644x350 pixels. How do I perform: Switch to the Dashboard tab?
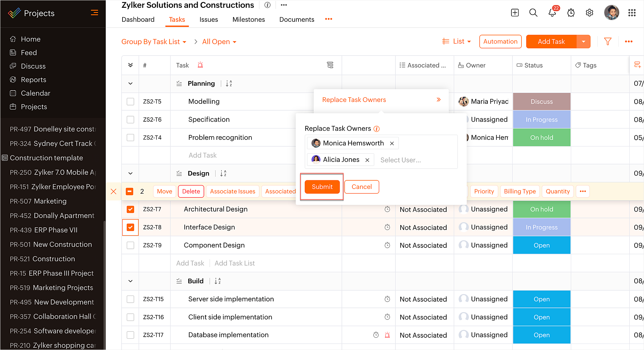point(138,19)
